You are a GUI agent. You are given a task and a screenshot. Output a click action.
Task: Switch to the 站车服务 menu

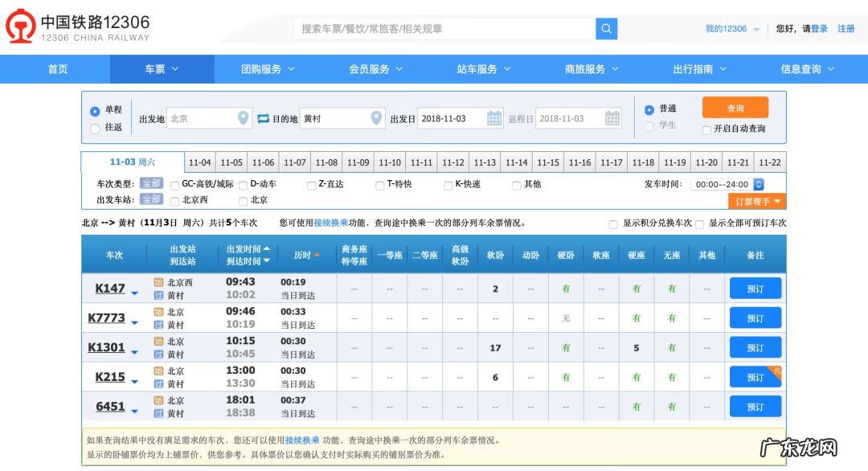click(478, 69)
